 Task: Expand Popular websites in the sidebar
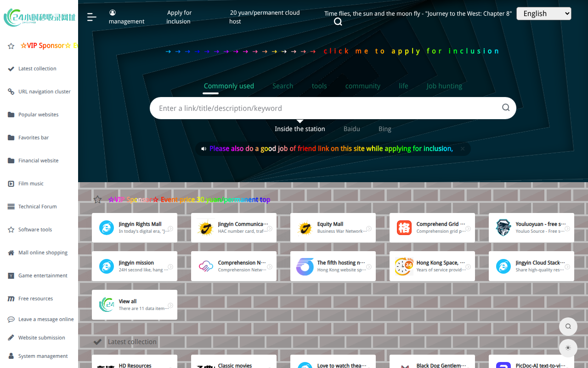coord(39,115)
